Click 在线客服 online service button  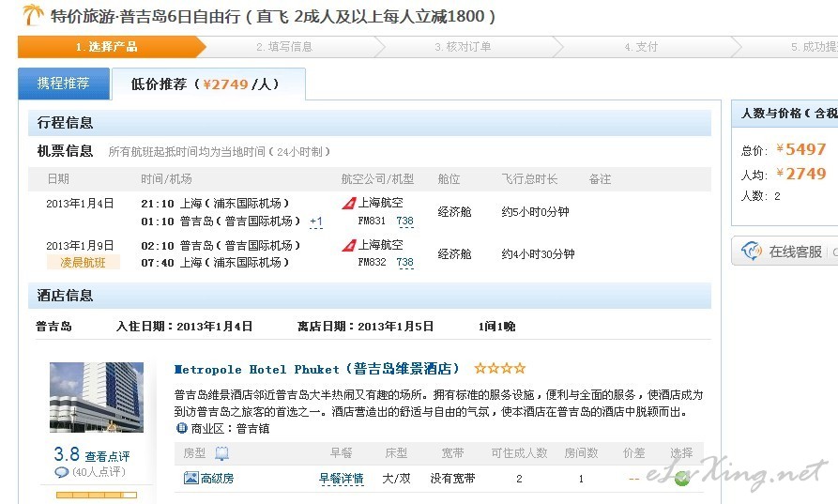[785, 252]
